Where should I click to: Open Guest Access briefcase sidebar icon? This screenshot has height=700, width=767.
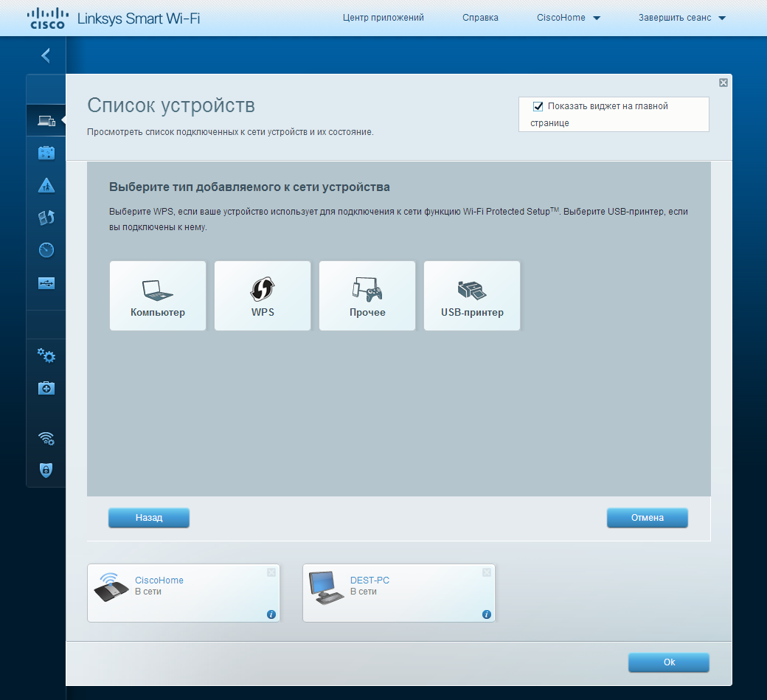coord(46,153)
